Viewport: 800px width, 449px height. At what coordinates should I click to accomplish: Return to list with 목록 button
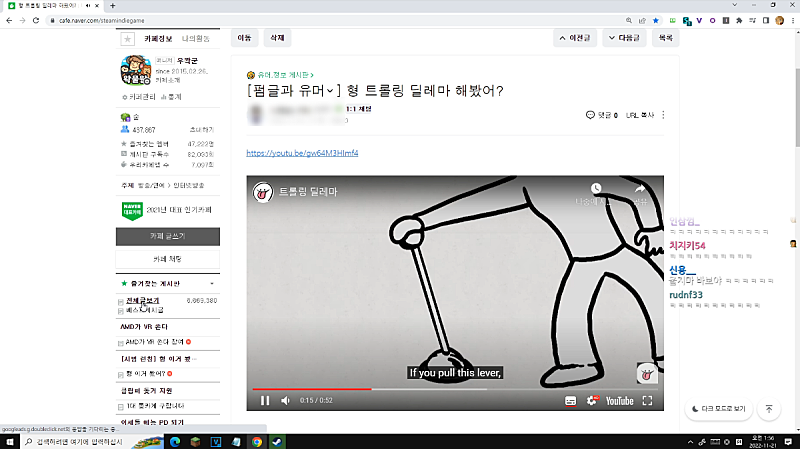[x=665, y=38]
